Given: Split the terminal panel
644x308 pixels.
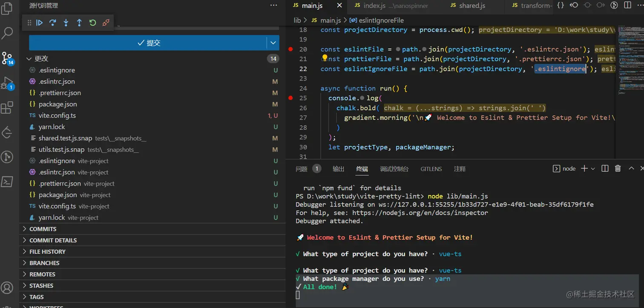Looking at the screenshot, I should [x=605, y=169].
